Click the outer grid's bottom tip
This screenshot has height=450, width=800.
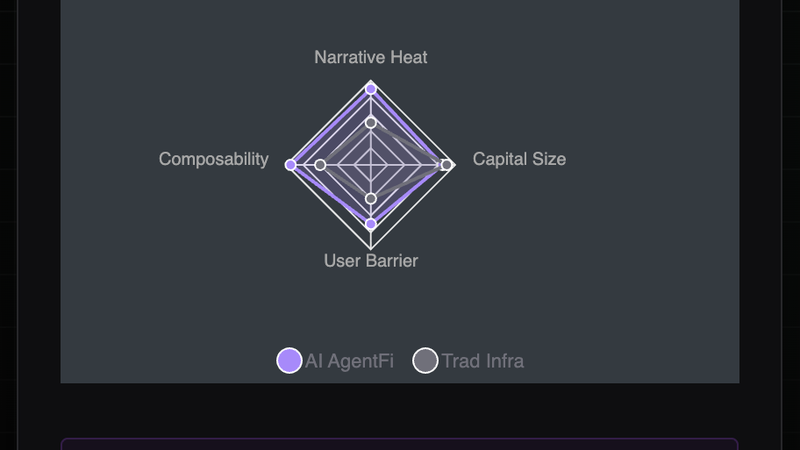[x=371, y=248]
